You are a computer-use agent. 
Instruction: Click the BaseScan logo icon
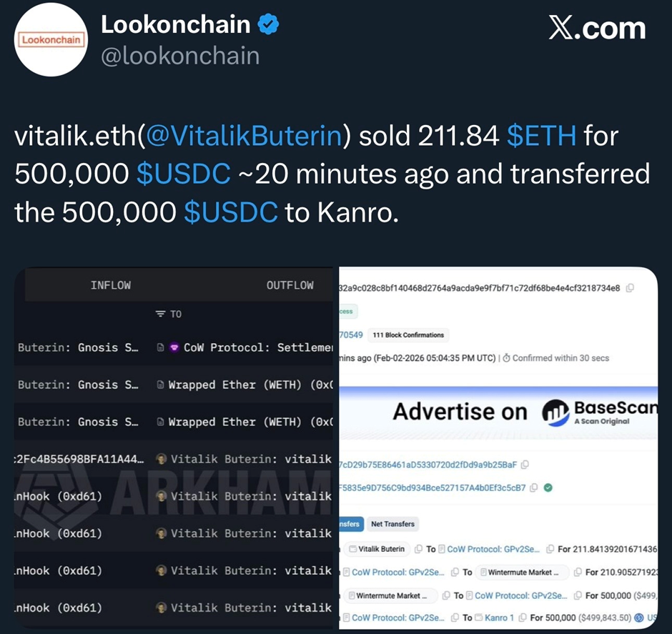[555, 411]
